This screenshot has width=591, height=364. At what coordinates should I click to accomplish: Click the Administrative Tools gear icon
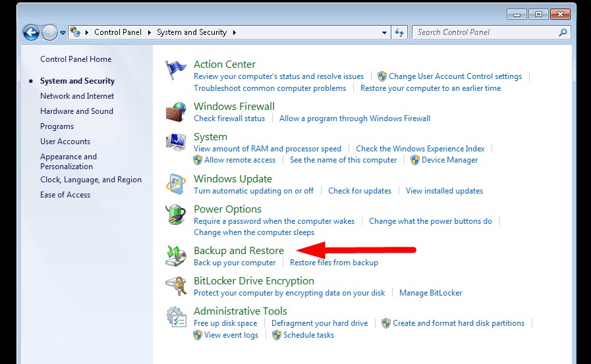coord(176,317)
